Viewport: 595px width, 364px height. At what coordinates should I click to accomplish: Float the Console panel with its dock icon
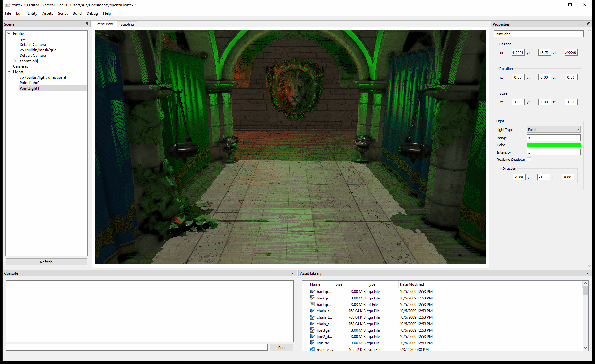click(293, 273)
